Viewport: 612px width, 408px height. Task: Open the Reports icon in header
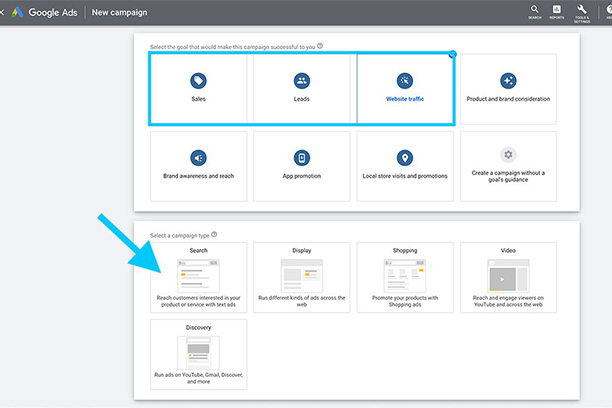coord(557,12)
